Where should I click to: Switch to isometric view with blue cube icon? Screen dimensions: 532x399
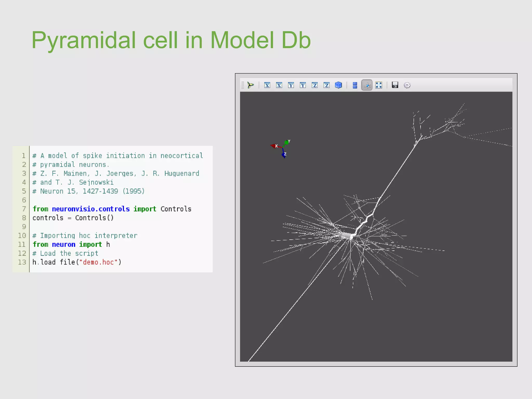[338, 85]
